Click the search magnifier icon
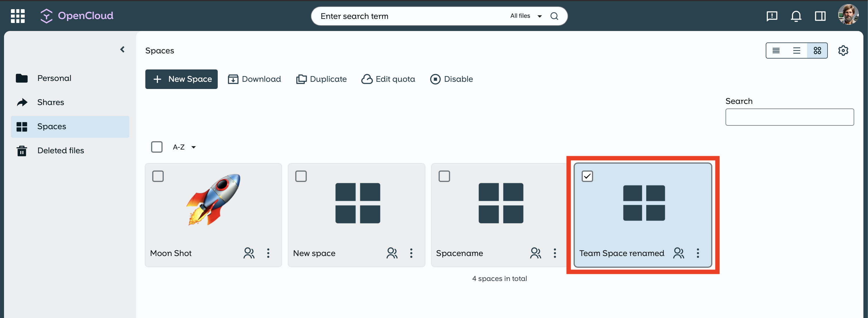868x318 pixels. pos(554,16)
